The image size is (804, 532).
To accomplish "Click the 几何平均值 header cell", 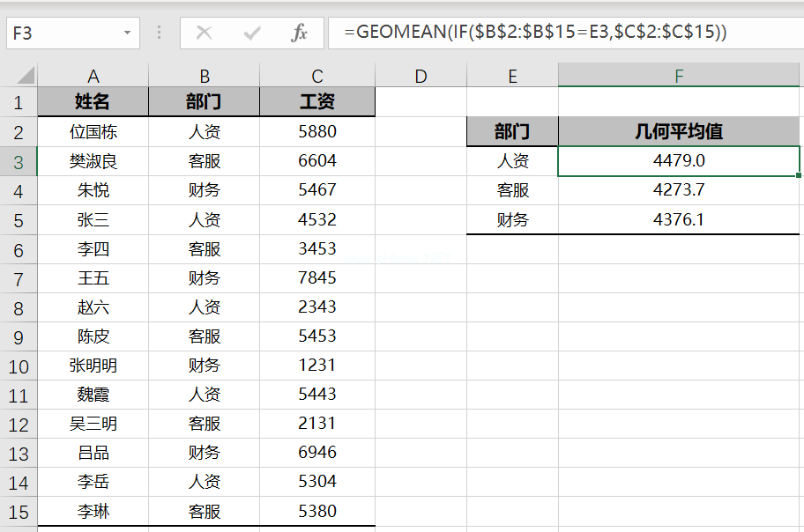I will 679,132.
